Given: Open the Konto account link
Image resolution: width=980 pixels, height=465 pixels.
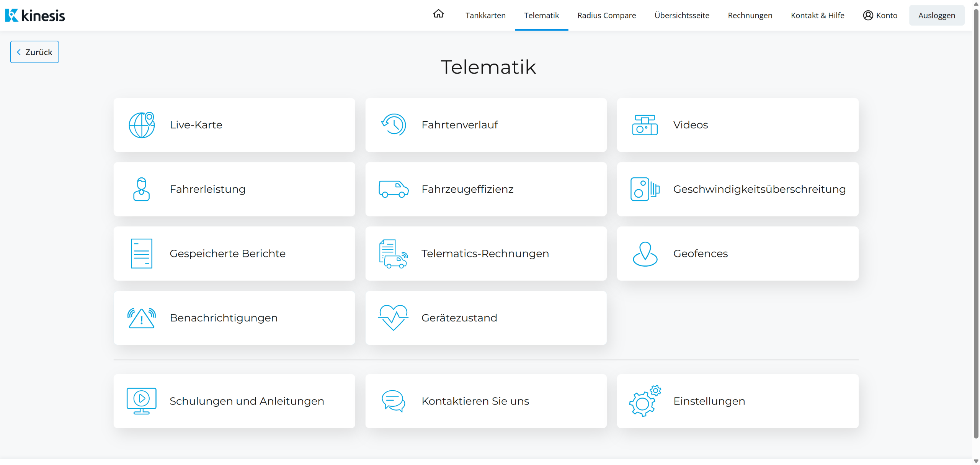Looking at the screenshot, I should tap(880, 15).
